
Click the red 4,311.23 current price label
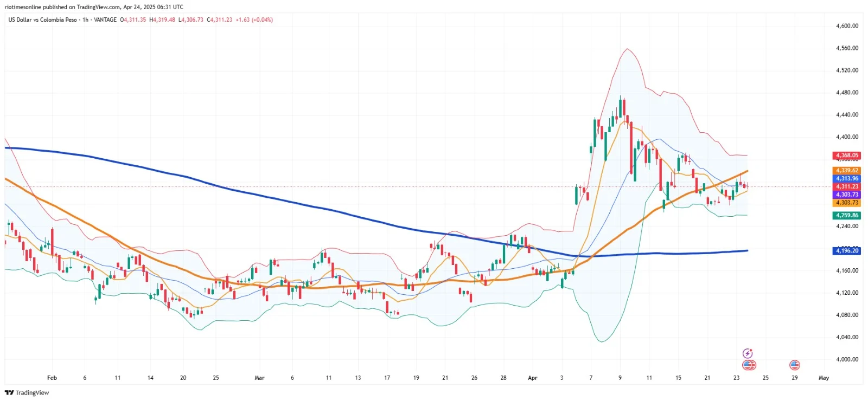pos(847,186)
